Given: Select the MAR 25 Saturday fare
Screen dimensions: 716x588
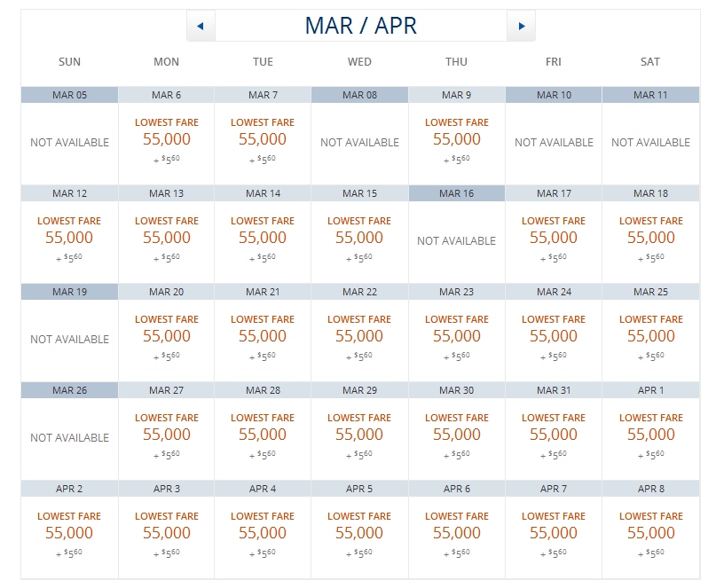Looking at the screenshot, I should (650, 336).
